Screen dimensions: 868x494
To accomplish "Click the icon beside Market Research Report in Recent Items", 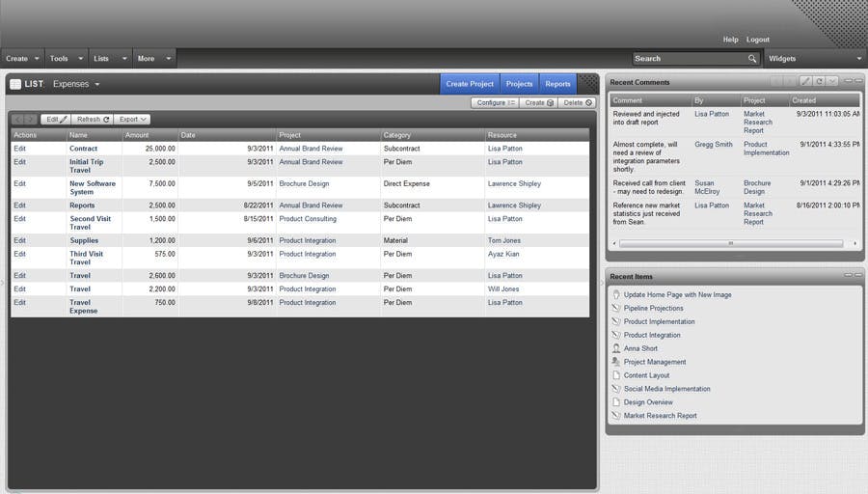I will point(616,415).
